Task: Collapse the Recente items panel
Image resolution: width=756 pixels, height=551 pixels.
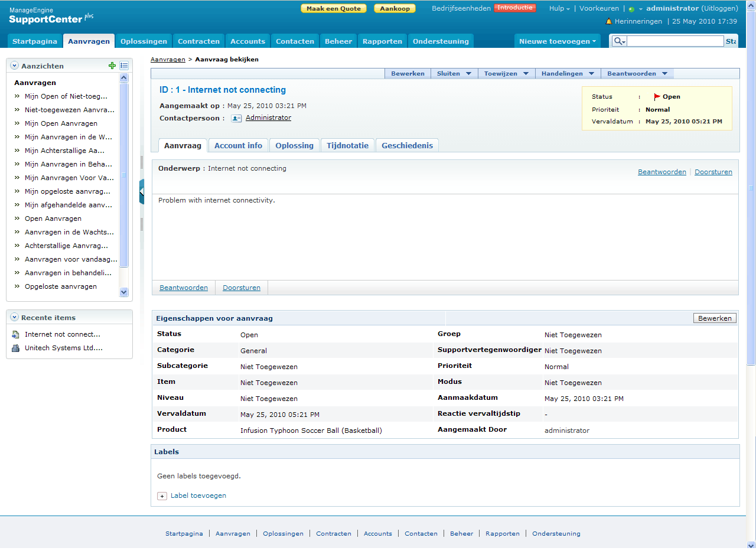Action: coord(15,318)
